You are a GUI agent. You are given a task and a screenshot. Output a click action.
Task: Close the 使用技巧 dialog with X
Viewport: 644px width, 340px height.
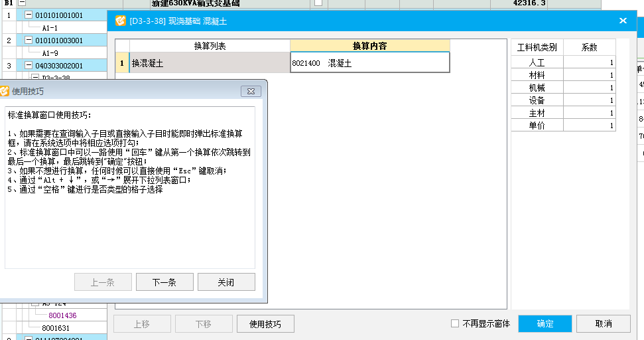(251, 91)
